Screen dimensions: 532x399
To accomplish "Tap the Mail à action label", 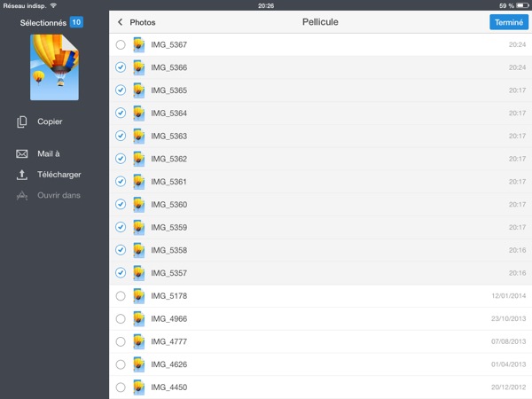I will point(49,153).
